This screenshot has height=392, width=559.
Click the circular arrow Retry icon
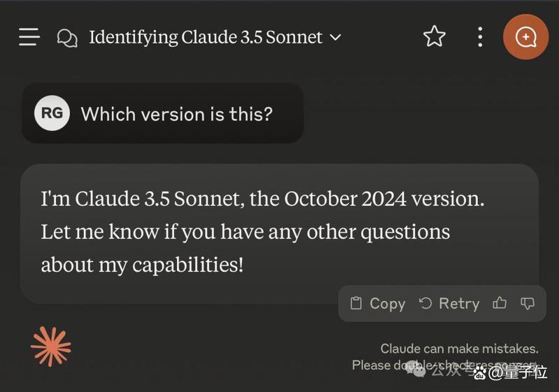pyautogui.click(x=426, y=303)
